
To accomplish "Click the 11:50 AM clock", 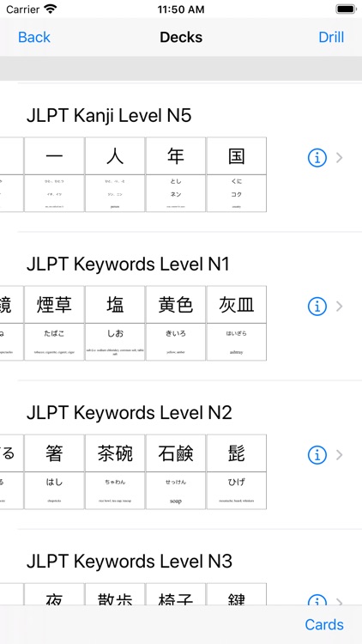I will pos(181,9).
